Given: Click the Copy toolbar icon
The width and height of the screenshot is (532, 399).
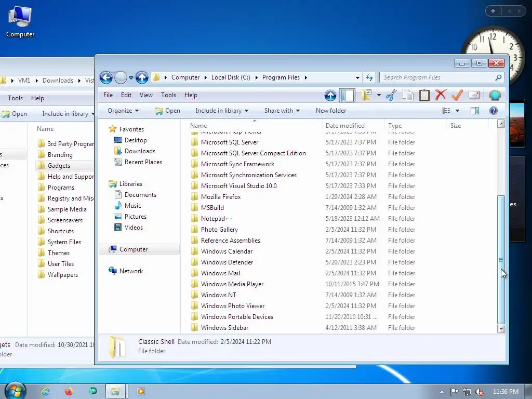Looking at the screenshot, I should (x=408, y=96).
